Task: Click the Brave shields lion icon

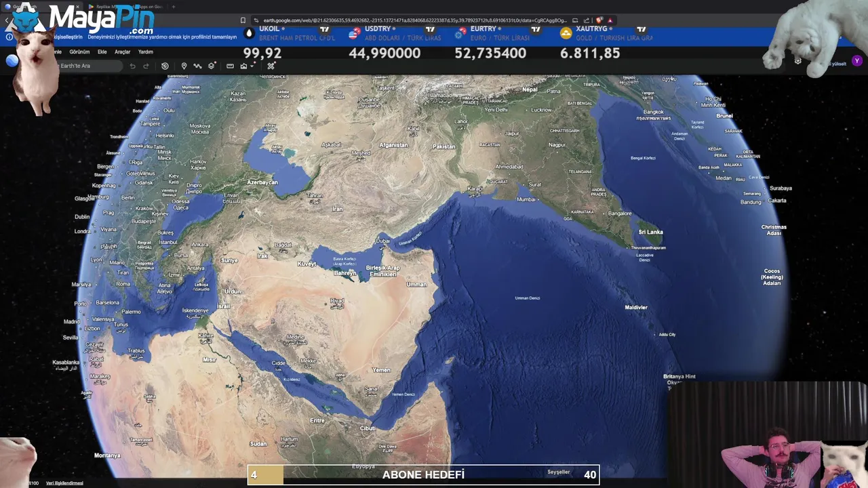Action: (x=599, y=20)
